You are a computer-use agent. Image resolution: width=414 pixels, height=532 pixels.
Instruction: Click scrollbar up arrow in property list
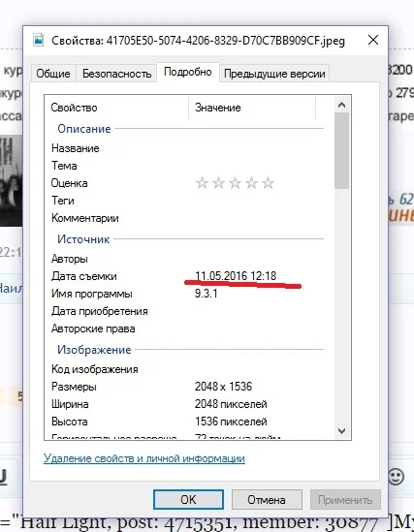coord(341,105)
